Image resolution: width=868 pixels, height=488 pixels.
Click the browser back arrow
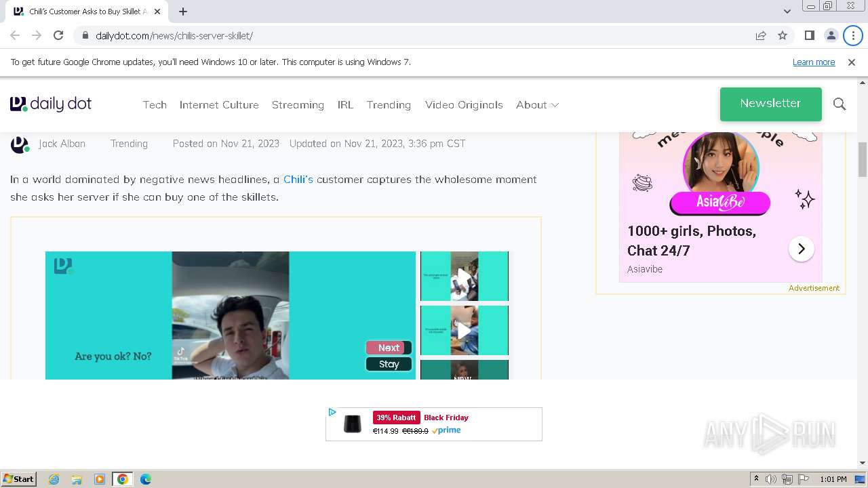[x=15, y=35]
